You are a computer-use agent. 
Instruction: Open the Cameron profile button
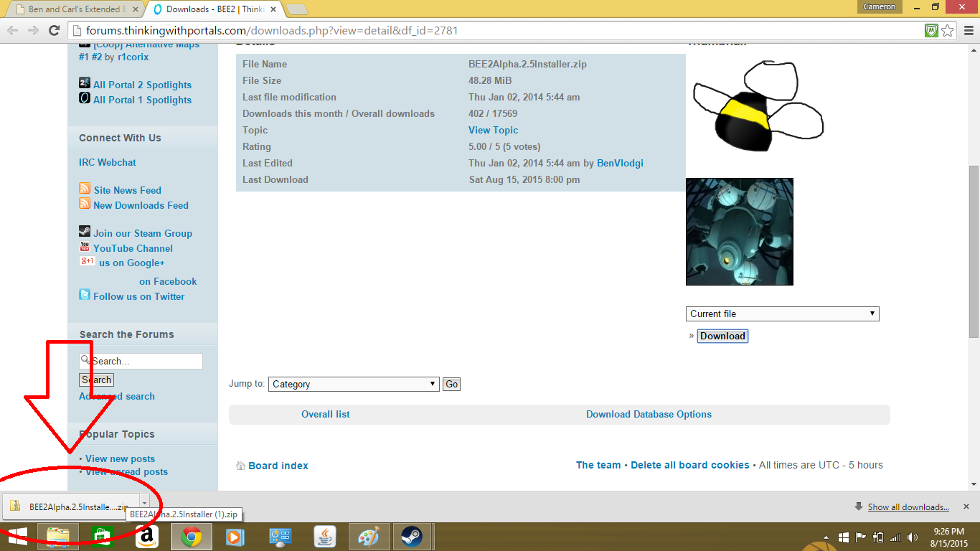pyautogui.click(x=880, y=6)
